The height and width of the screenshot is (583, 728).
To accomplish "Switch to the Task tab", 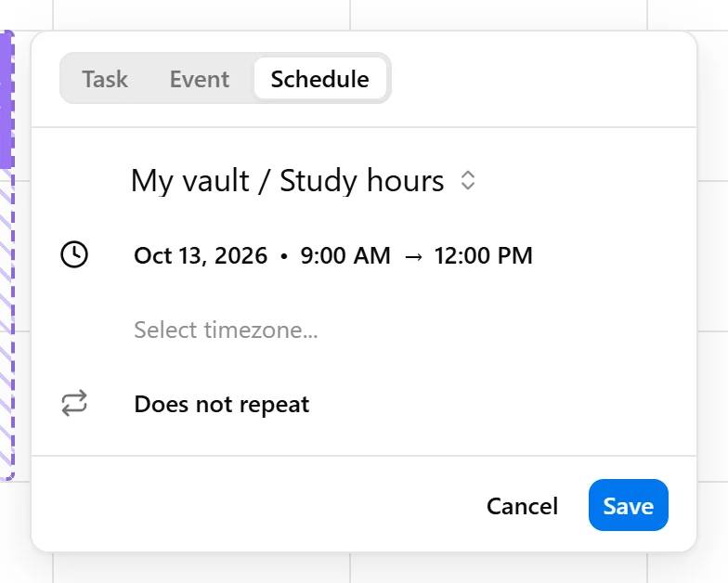I will click(x=105, y=79).
